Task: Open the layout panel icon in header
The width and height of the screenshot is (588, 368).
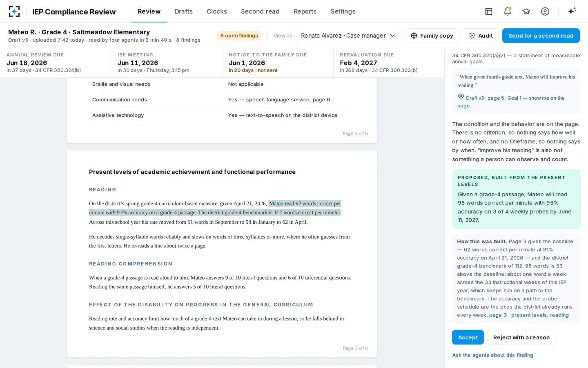Action: [x=489, y=11]
